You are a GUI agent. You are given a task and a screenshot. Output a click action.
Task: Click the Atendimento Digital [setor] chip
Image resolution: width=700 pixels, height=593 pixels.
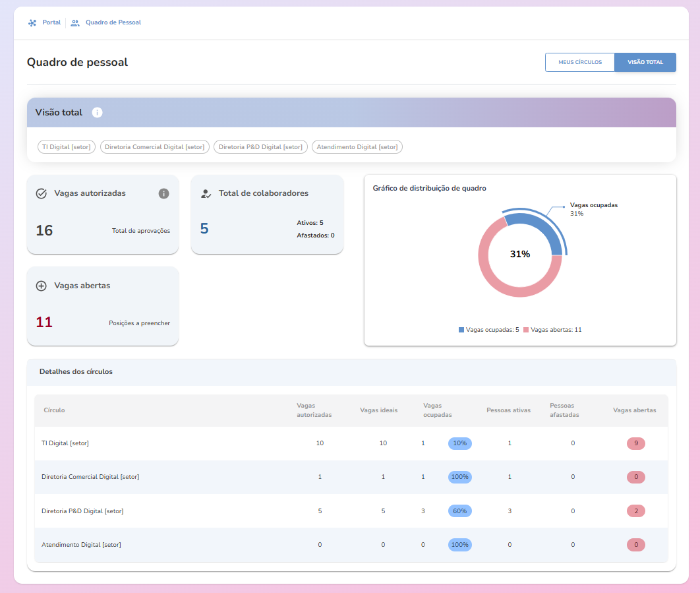(357, 147)
